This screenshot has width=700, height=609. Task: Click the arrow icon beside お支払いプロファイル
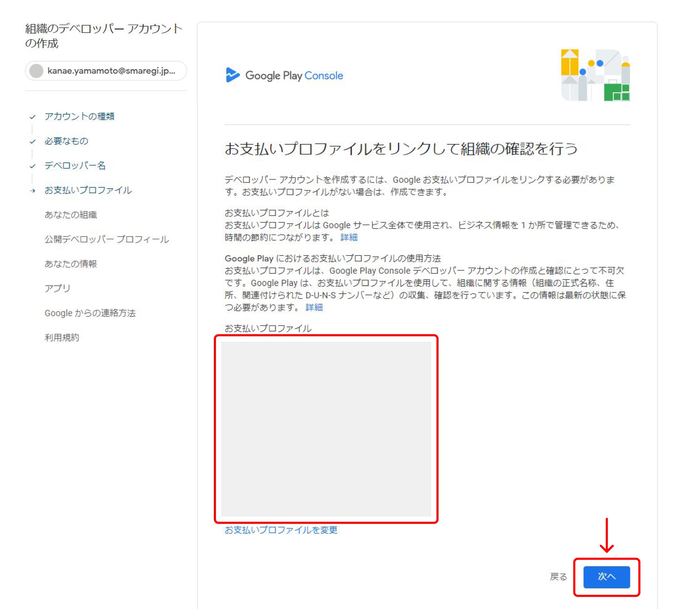(33, 190)
